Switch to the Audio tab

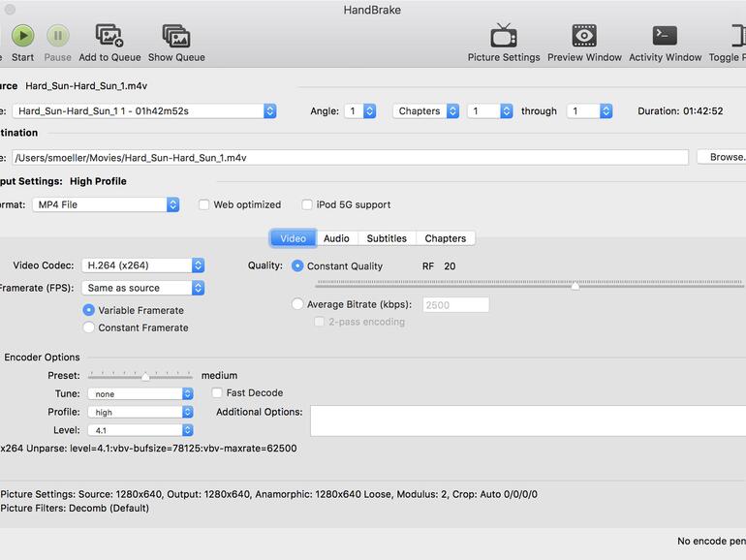tap(336, 238)
